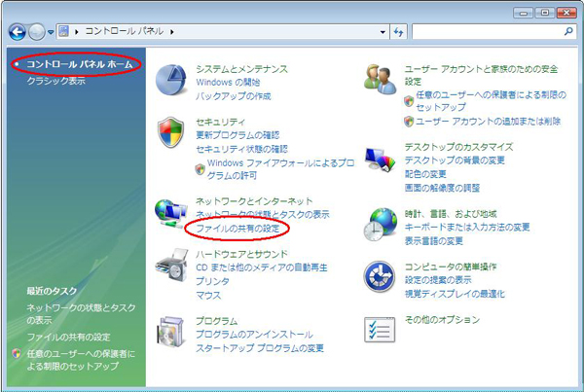This screenshot has height=392, width=584.
Task: Open 視覚ディスプレイの最適化 link
Action: (x=455, y=294)
